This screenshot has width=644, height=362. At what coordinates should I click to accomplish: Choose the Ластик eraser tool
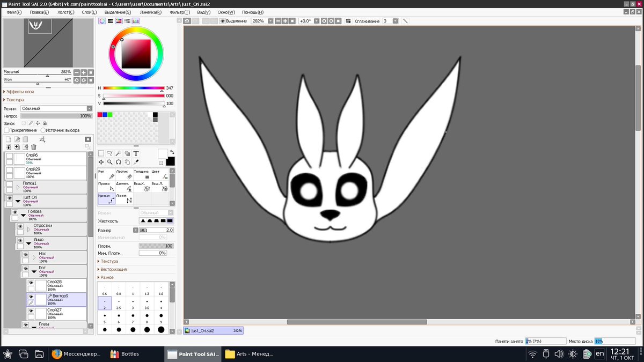[x=124, y=174]
